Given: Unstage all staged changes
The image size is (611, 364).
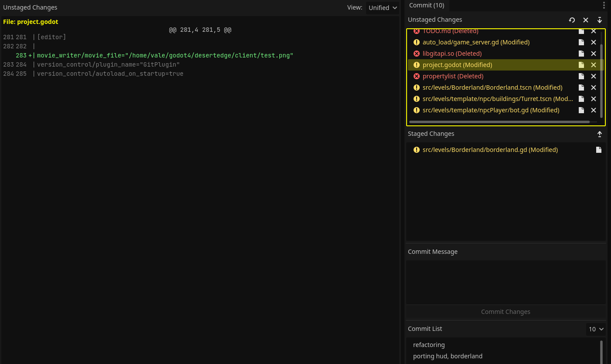Looking at the screenshot, I should click(600, 134).
